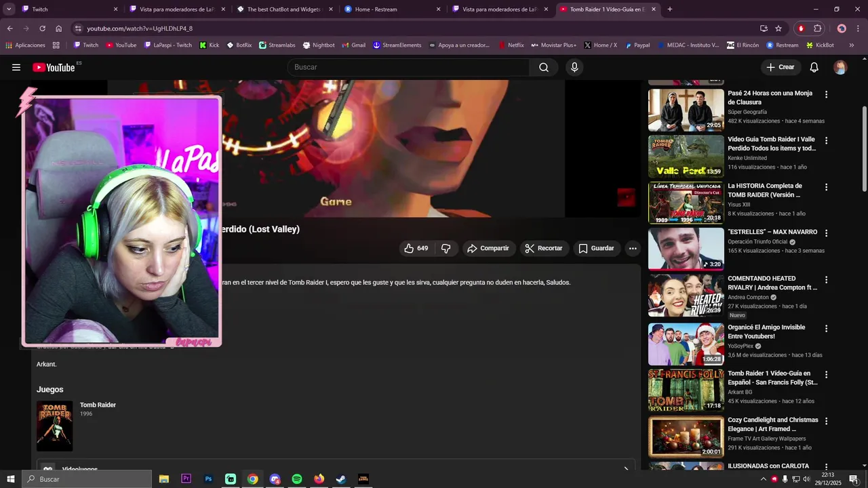Close the Twitch browser tab
The width and height of the screenshot is (868, 488).
pyautogui.click(x=115, y=9)
